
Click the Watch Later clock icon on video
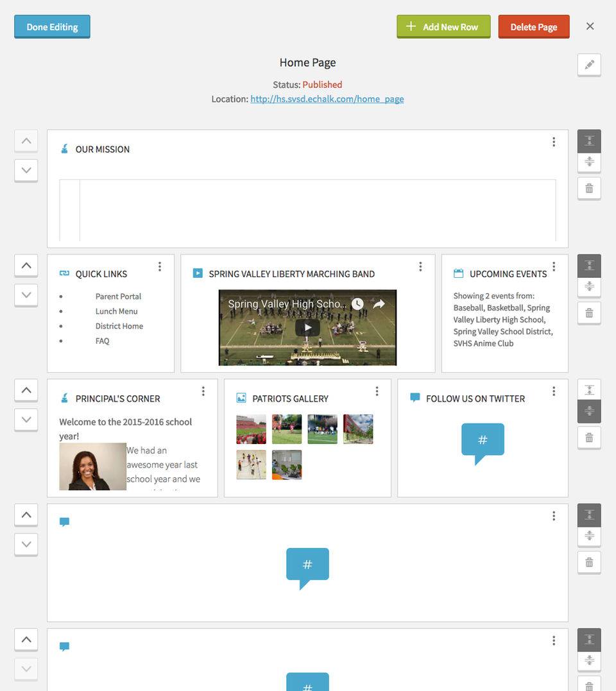[x=357, y=304]
